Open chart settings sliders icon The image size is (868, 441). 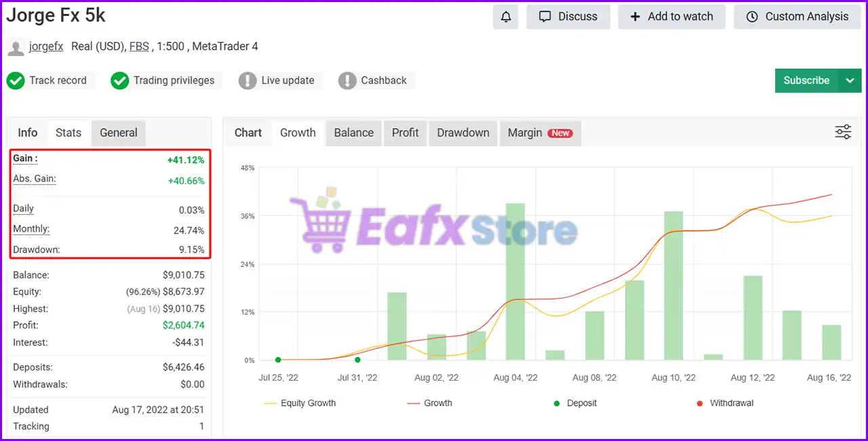pos(843,132)
